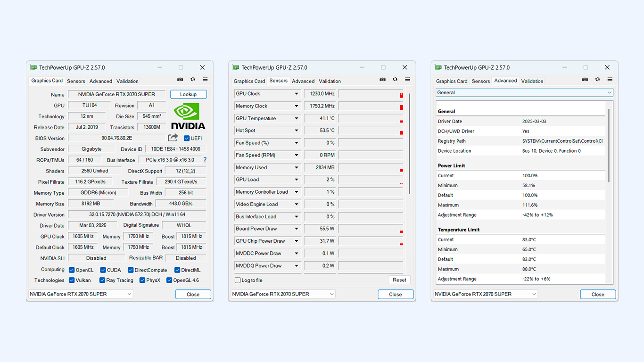Open GPU Temperature sensor dropdown arrow
This screenshot has height=362, width=644.
[x=297, y=118]
